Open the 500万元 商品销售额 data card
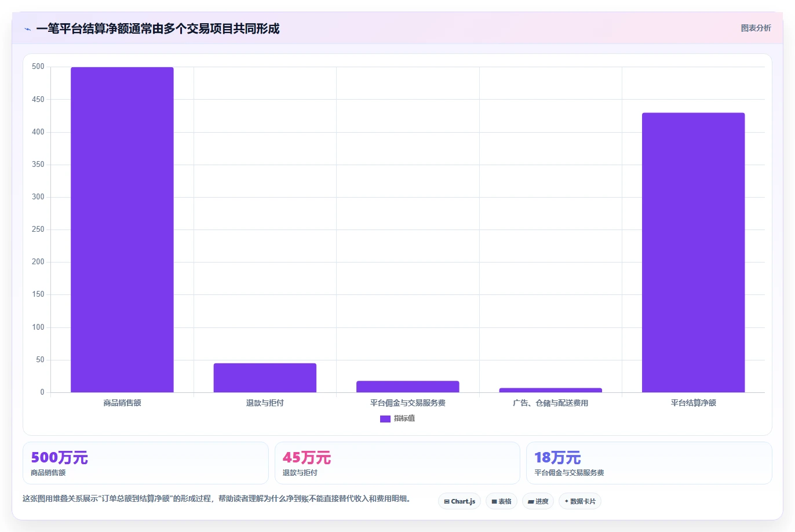The image size is (795, 532). (145, 463)
